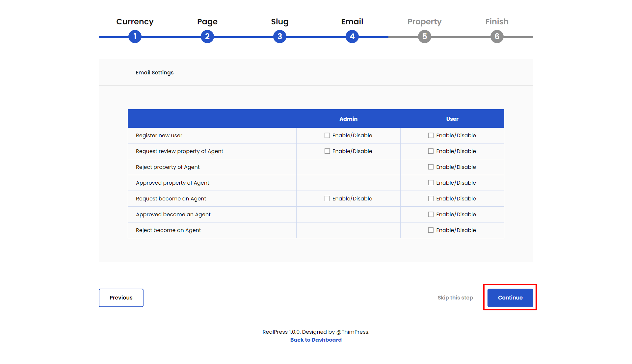
Task: Click the Currency step label
Action: (x=135, y=22)
